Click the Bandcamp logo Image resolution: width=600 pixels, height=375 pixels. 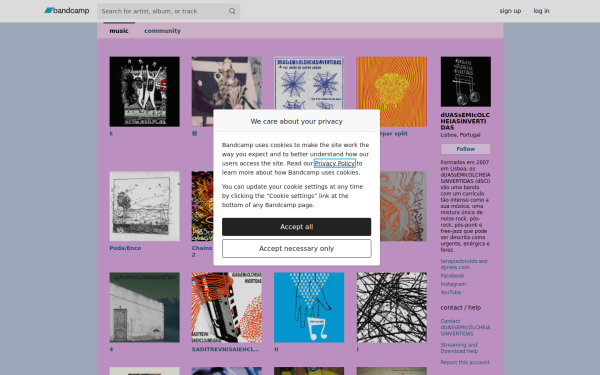(67, 11)
